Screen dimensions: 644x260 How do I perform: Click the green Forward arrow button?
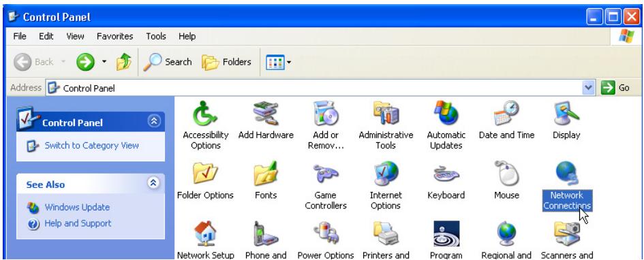85,63
